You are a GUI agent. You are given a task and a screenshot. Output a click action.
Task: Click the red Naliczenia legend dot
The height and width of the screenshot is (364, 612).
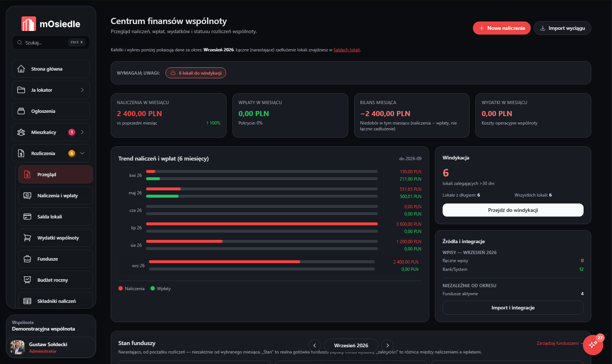[121, 288]
